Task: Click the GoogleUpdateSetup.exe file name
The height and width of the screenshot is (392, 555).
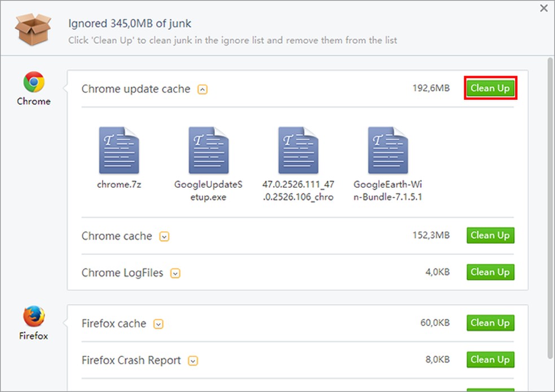Action: (x=209, y=191)
